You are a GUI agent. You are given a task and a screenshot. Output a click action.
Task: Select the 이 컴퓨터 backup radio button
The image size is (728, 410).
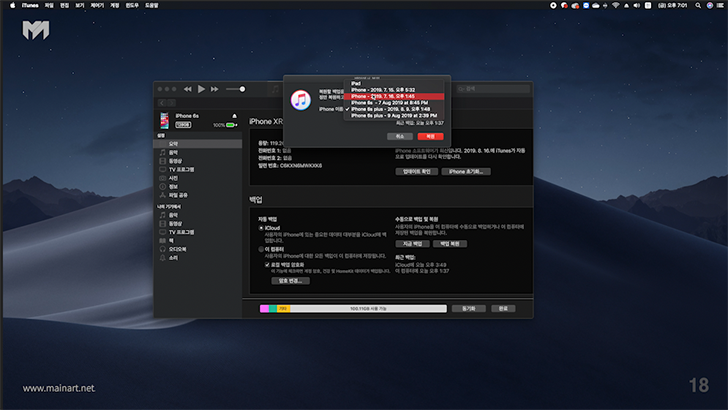pos(261,249)
